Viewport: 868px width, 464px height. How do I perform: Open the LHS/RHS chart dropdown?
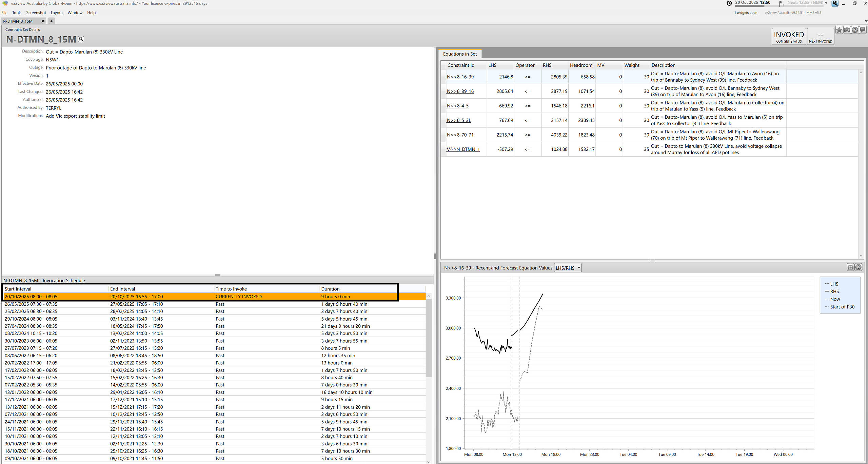click(568, 268)
